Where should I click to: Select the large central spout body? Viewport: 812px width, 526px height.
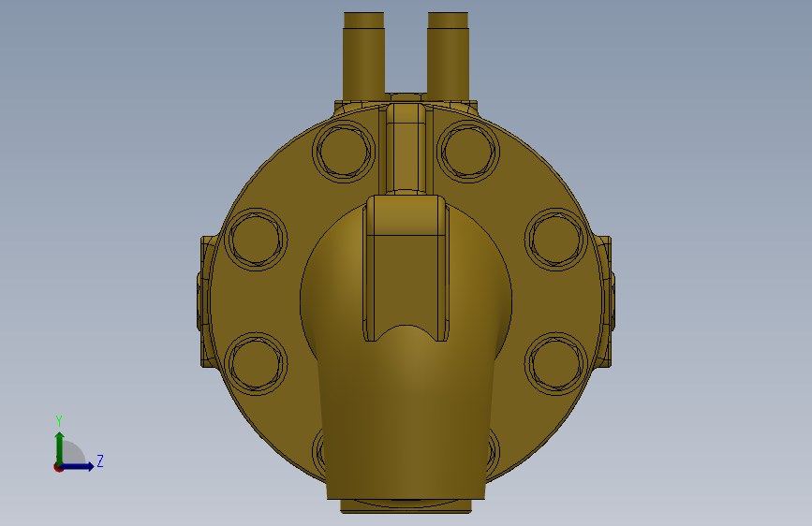406,415
